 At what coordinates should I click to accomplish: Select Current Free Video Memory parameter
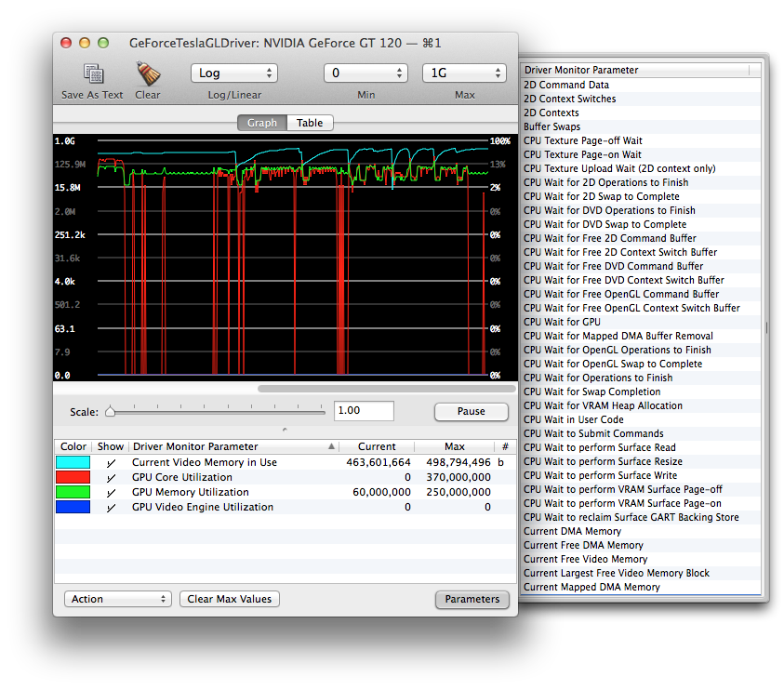click(x=641, y=560)
